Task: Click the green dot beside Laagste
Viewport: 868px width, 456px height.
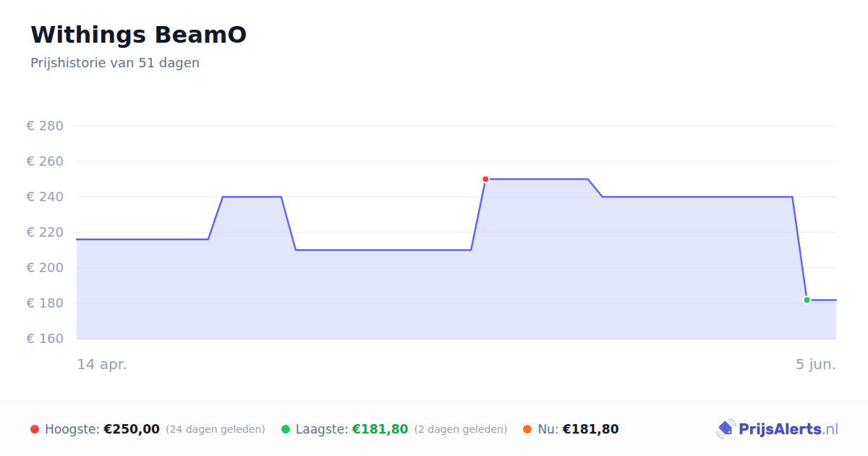Action: point(286,429)
